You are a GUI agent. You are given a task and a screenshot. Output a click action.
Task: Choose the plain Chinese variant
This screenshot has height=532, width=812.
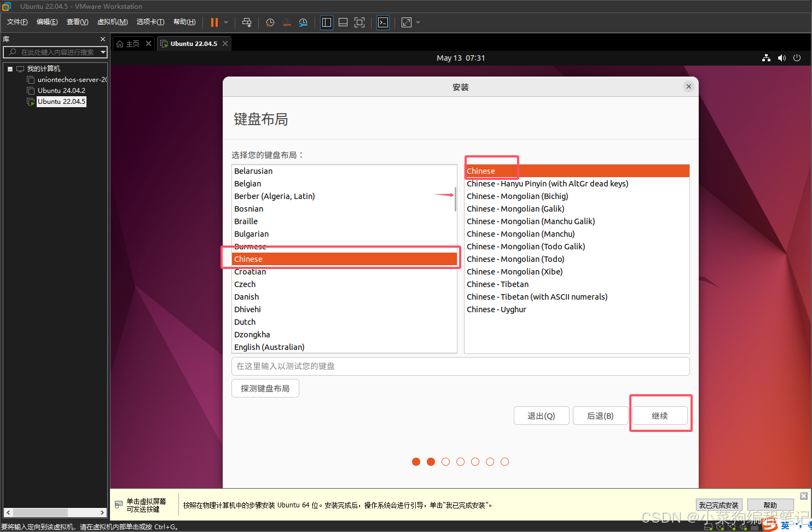point(577,171)
